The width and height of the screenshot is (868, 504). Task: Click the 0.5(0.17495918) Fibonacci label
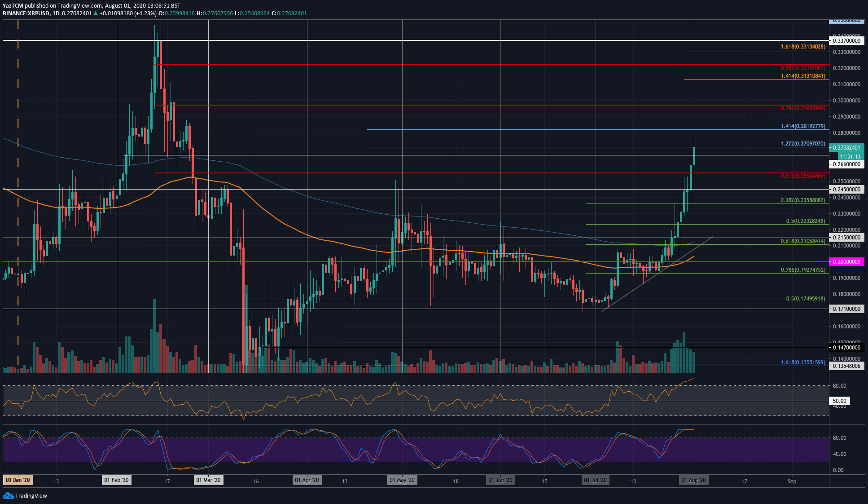805,299
